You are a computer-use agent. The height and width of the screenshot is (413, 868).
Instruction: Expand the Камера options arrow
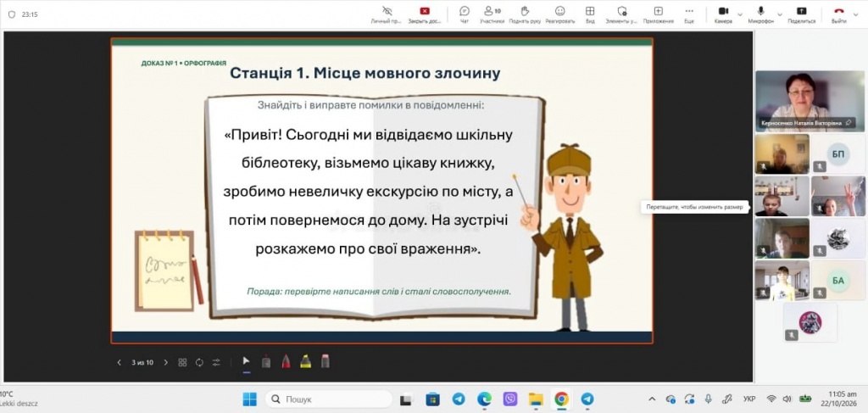pos(740,14)
